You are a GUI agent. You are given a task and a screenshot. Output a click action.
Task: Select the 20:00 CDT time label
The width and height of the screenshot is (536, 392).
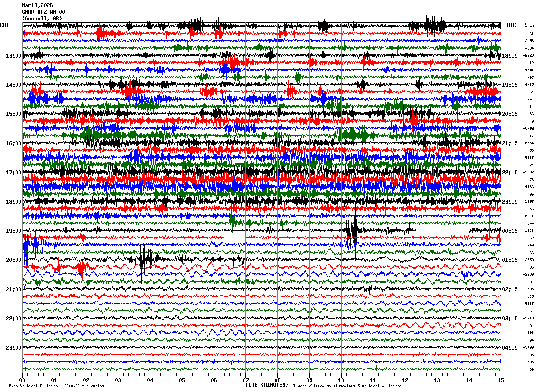(14, 260)
